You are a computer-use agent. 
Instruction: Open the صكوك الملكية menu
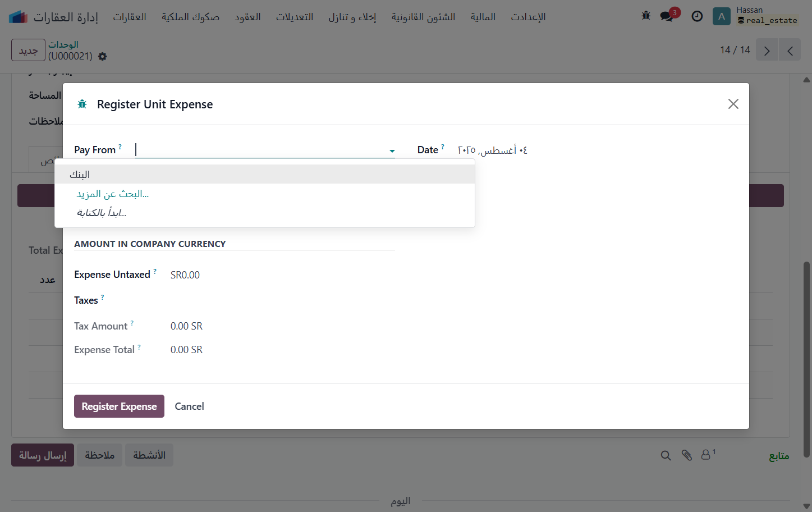[190, 17]
